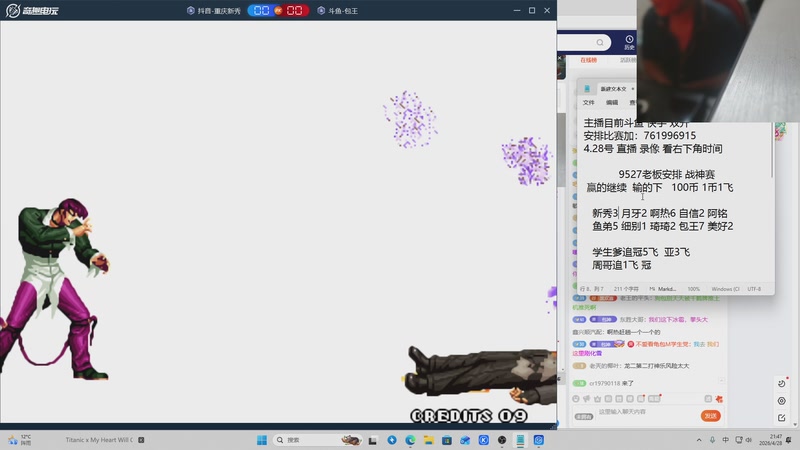The height and width of the screenshot is (450, 800).
Task: Click the chat message 啊热赶趟一个一个的
Action: pyautogui.click(x=616, y=332)
